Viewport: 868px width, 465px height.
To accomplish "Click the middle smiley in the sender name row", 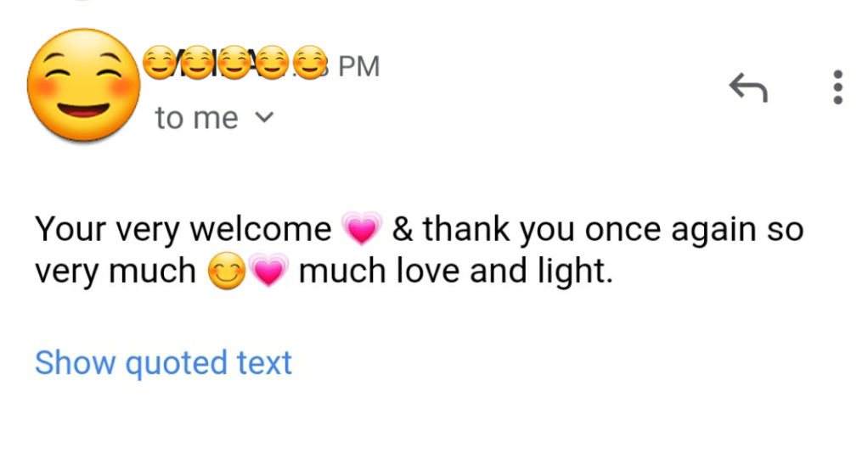I will coord(234,64).
